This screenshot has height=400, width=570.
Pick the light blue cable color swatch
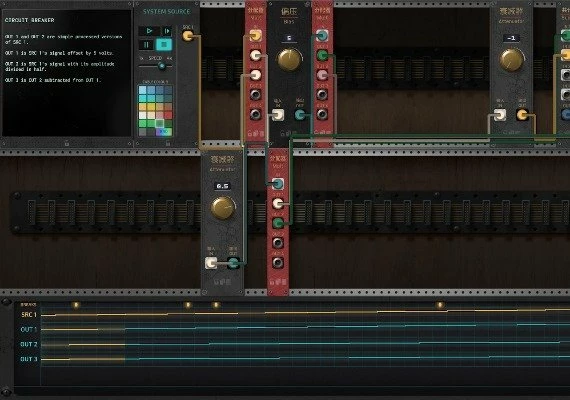[142, 90]
